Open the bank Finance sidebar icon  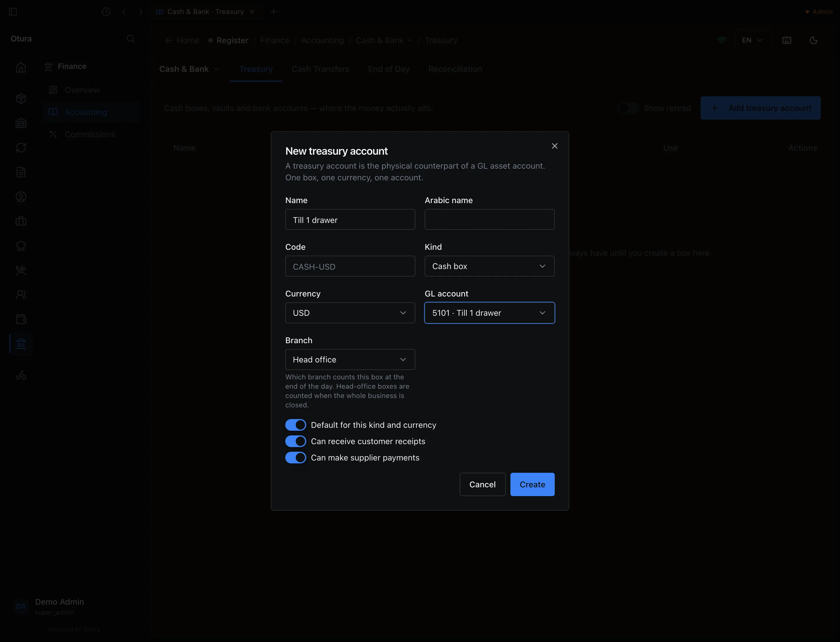(x=21, y=344)
